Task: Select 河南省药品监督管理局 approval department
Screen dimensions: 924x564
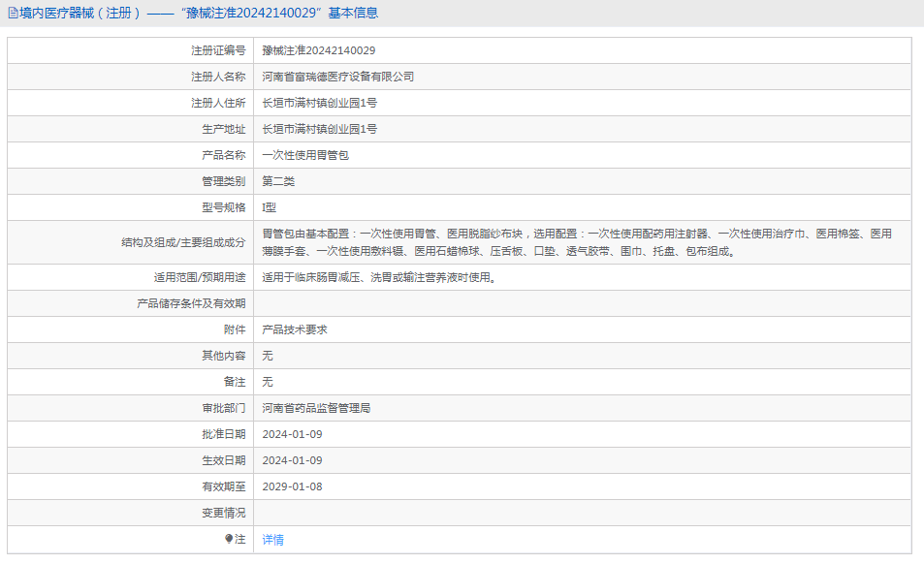Action: coord(316,408)
